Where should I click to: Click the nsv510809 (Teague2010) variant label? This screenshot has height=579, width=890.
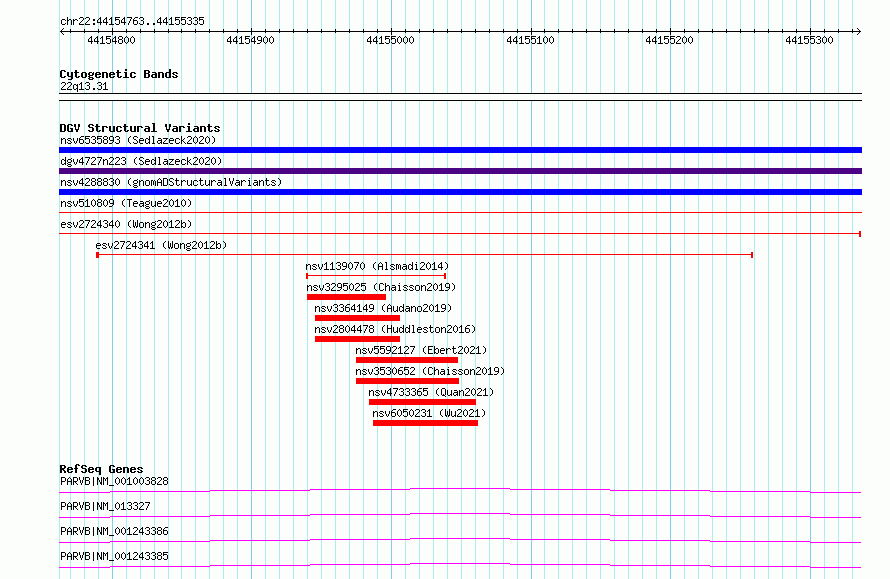(126, 203)
